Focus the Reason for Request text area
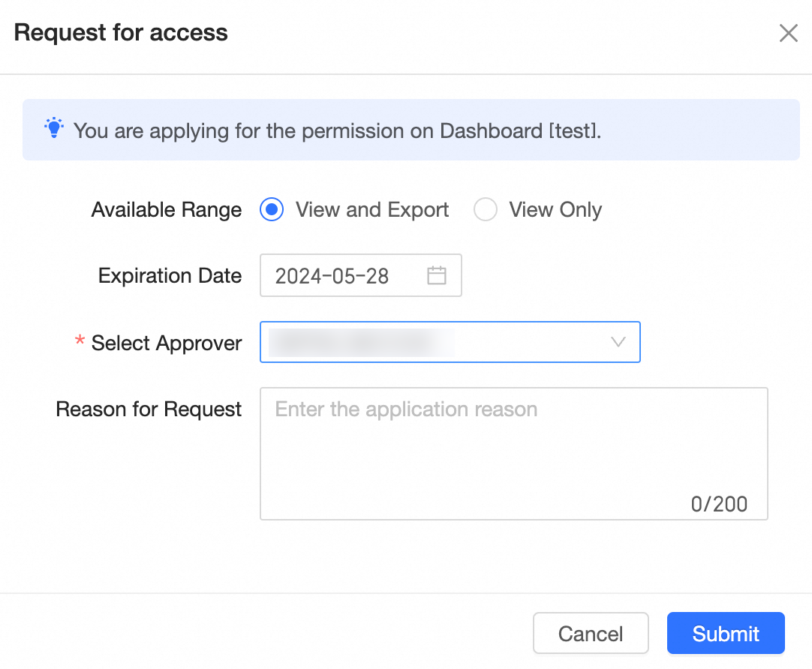This screenshot has height=669, width=812. point(513,450)
